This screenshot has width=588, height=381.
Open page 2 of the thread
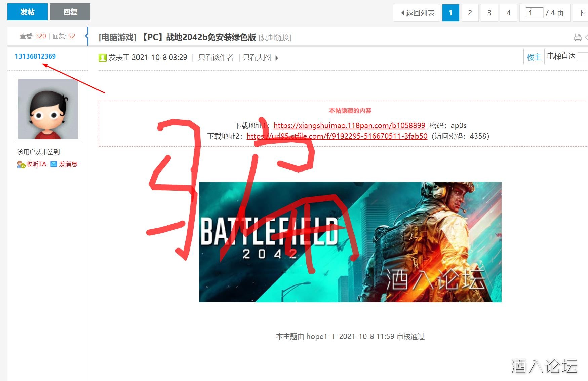[470, 13]
